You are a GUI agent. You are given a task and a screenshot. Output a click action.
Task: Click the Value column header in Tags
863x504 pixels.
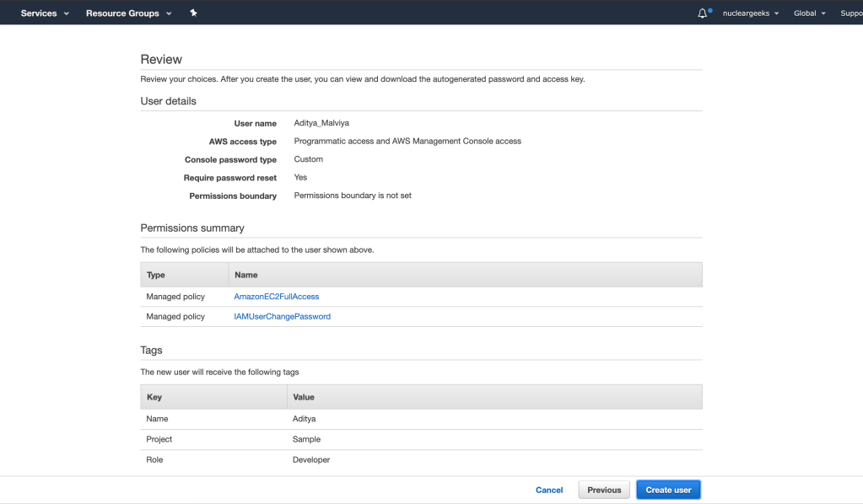[x=304, y=397]
